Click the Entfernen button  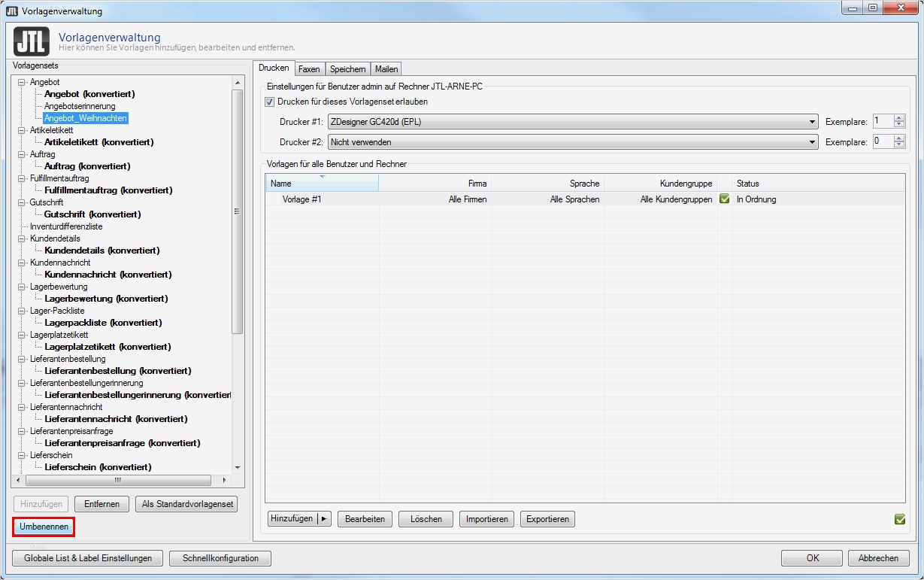(x=102, y=504)
